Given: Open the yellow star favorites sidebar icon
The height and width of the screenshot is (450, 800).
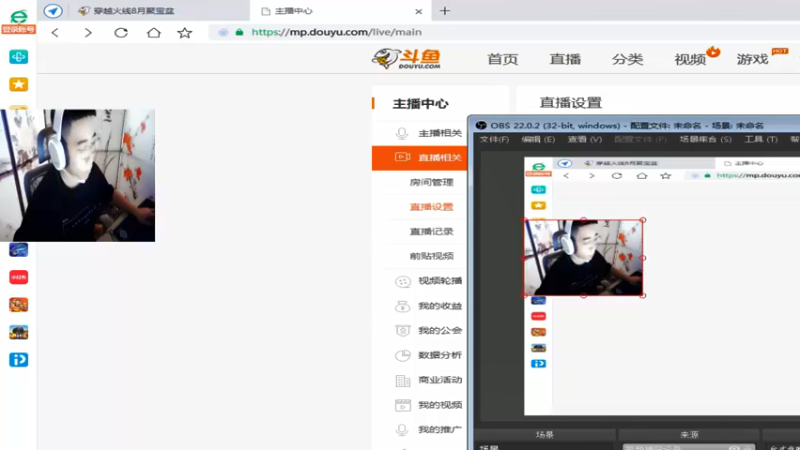Looking at the screenshot, I should coord(18,84).
